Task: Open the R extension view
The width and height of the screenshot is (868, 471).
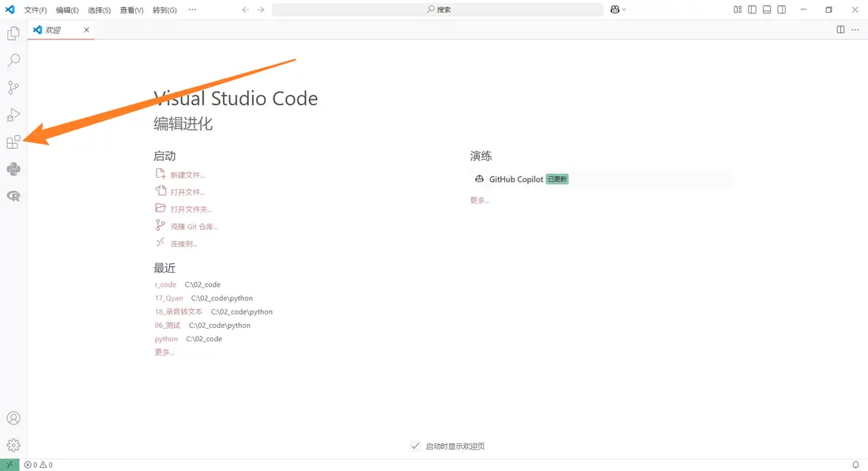Action: click(x=13, y=196)
